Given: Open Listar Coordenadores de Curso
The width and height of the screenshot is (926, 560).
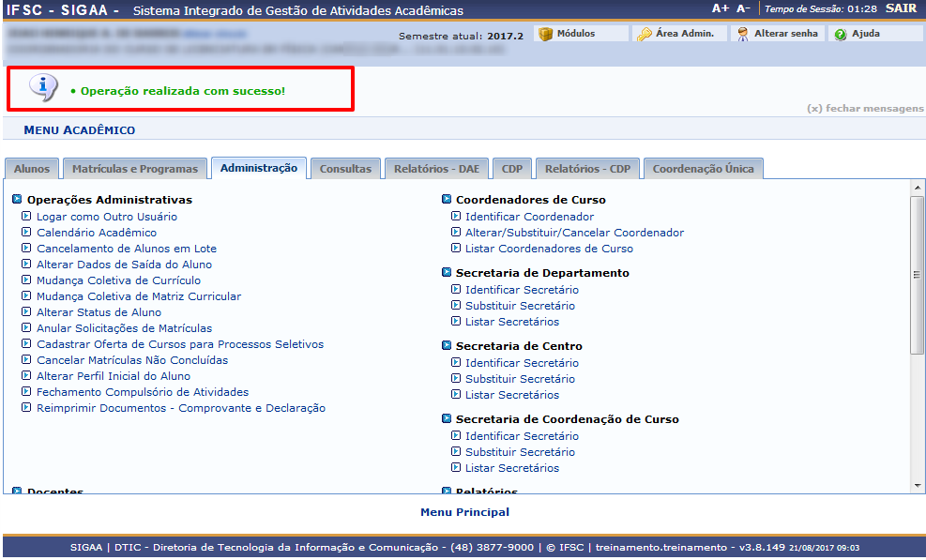Looking at the screenshot, I should point(549,249).
